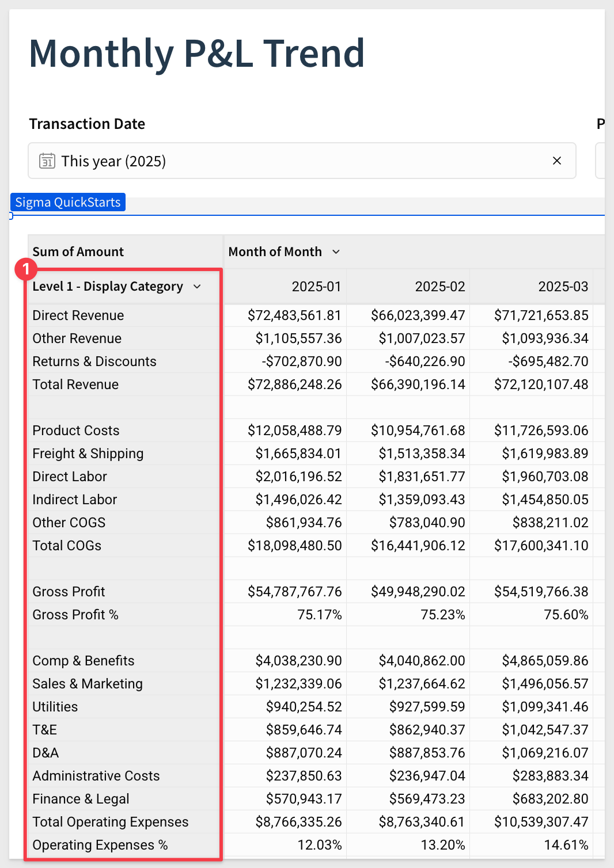Select Gross Profit value $54,519,766.38

pyautogui.click(x=541, y=592)
